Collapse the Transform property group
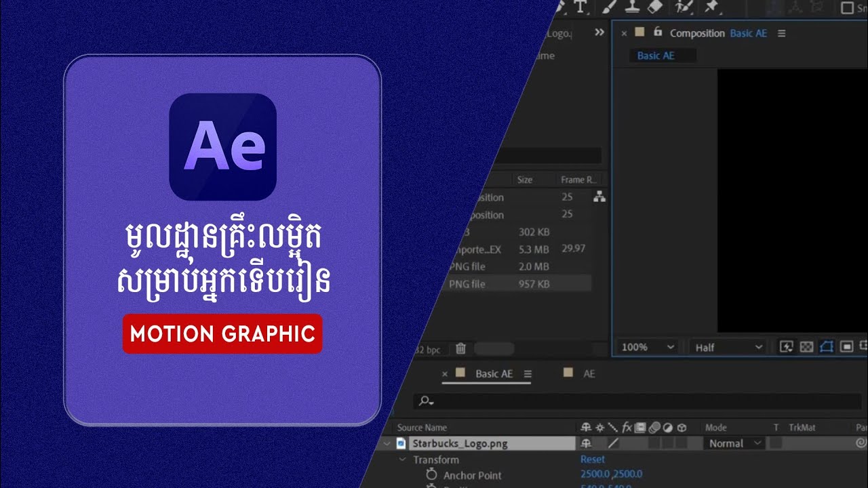The height and width of the screenshot is (488, 868). click(403, 460)
